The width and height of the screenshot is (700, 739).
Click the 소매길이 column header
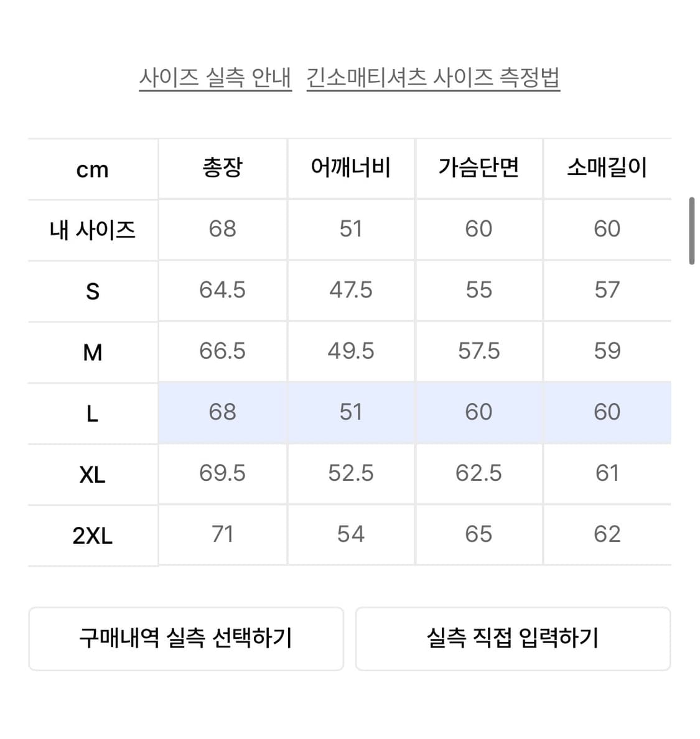tap(607, 168)
